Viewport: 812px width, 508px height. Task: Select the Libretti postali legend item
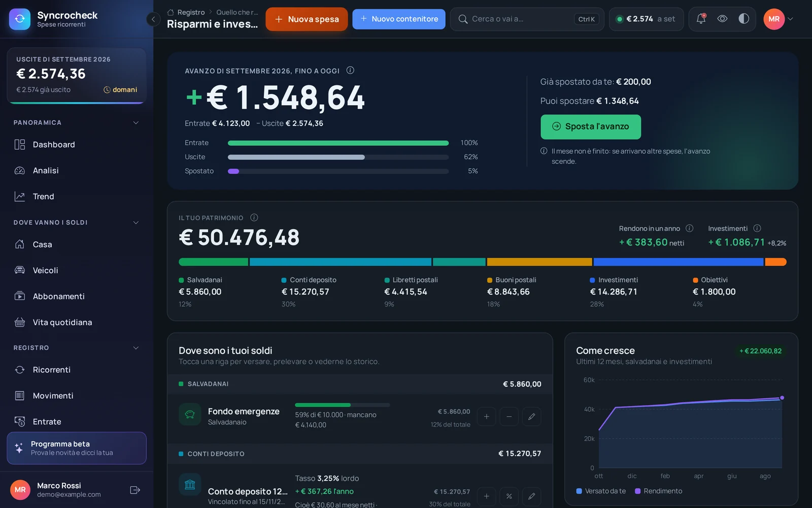411,280
